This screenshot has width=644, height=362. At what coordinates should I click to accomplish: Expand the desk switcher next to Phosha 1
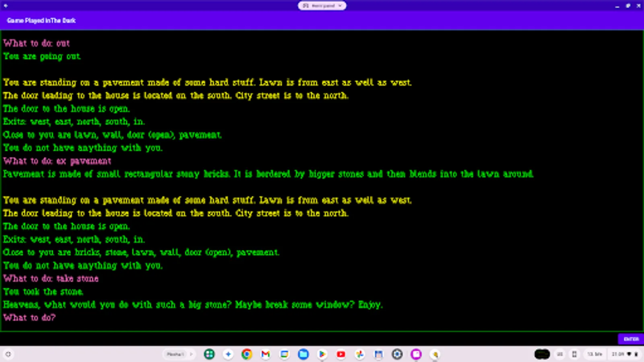click(190, 354)
